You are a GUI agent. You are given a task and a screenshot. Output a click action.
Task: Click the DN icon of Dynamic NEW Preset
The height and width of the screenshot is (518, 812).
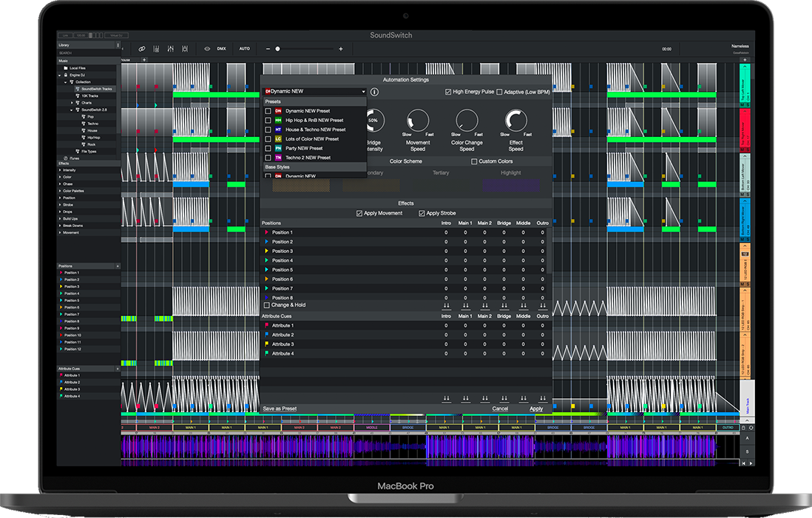coord(278,111)
